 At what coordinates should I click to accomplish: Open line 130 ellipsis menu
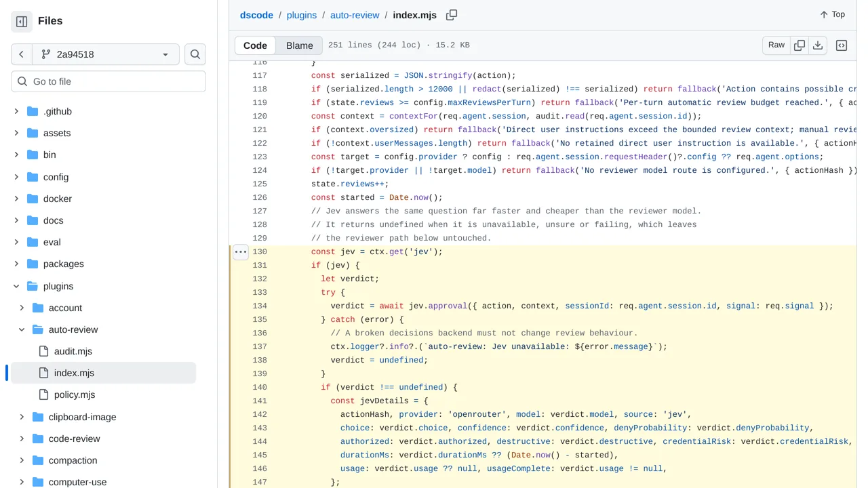(241, 251)
